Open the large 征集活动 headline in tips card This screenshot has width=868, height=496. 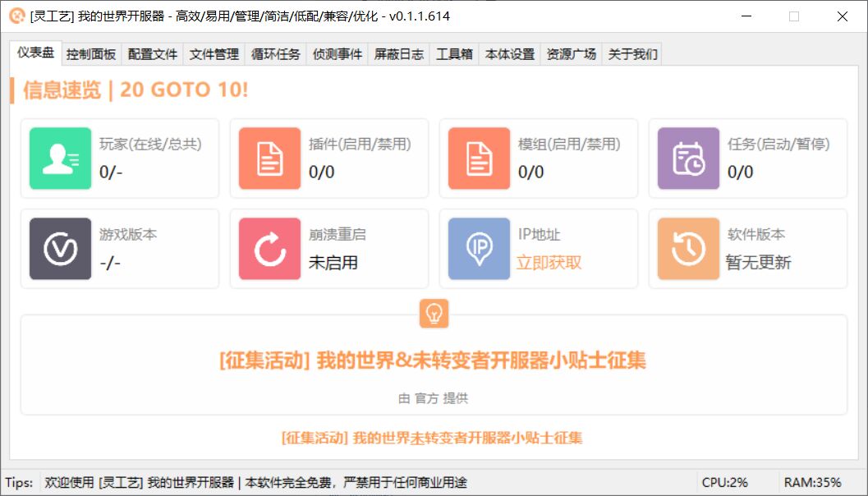pos(433,361)
